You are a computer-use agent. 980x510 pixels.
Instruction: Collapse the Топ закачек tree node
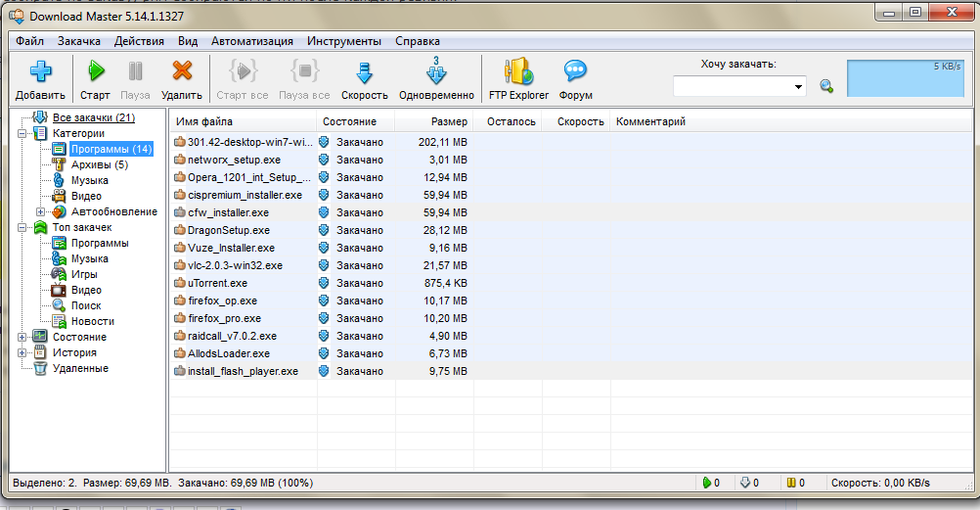coord(22,227)
